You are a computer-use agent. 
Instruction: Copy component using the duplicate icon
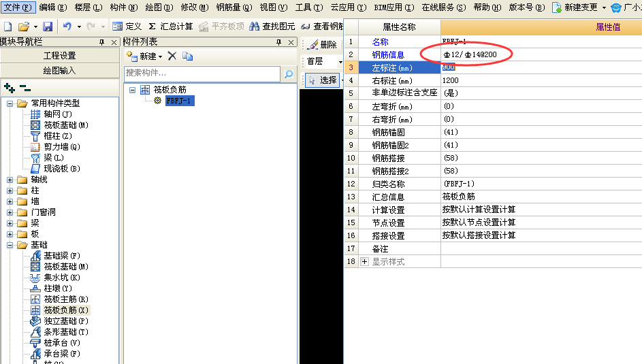[187, 56]
